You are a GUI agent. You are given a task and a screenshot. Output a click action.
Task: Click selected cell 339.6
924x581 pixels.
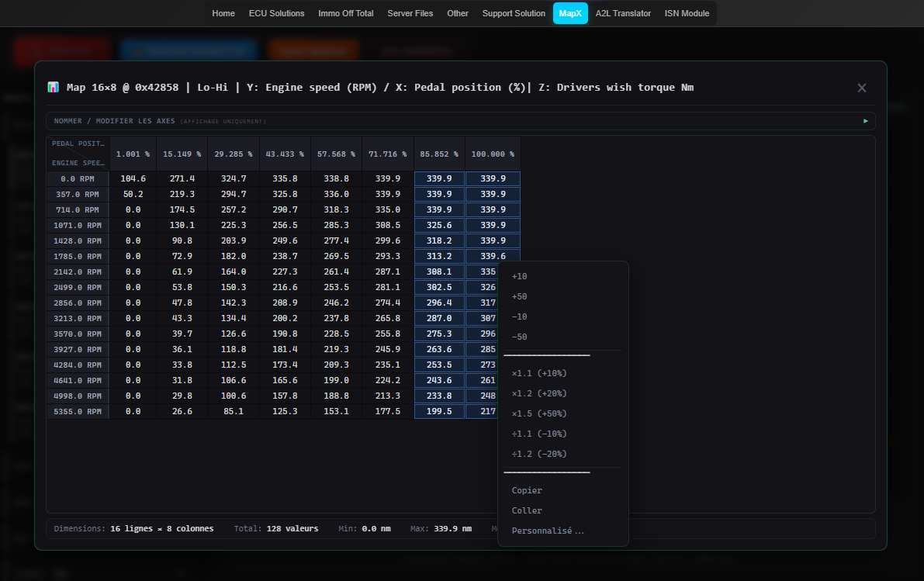493,256
